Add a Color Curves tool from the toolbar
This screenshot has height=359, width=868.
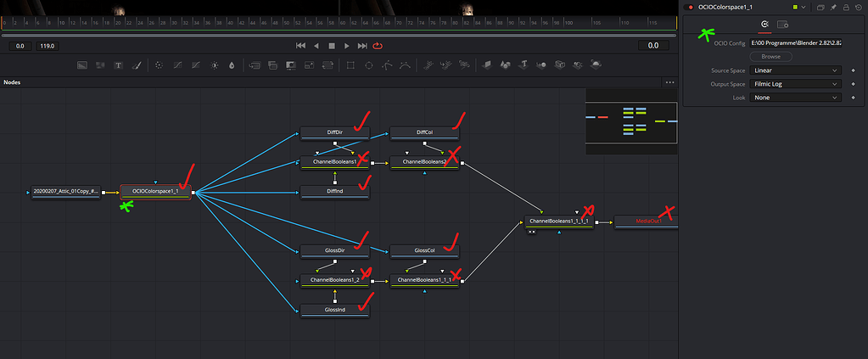[x=177, y=65]
